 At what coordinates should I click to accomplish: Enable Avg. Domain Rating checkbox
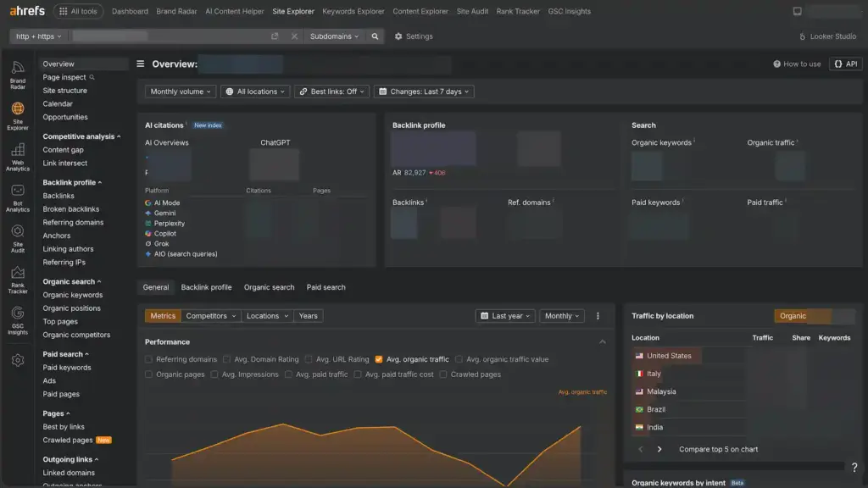point(226,359)
